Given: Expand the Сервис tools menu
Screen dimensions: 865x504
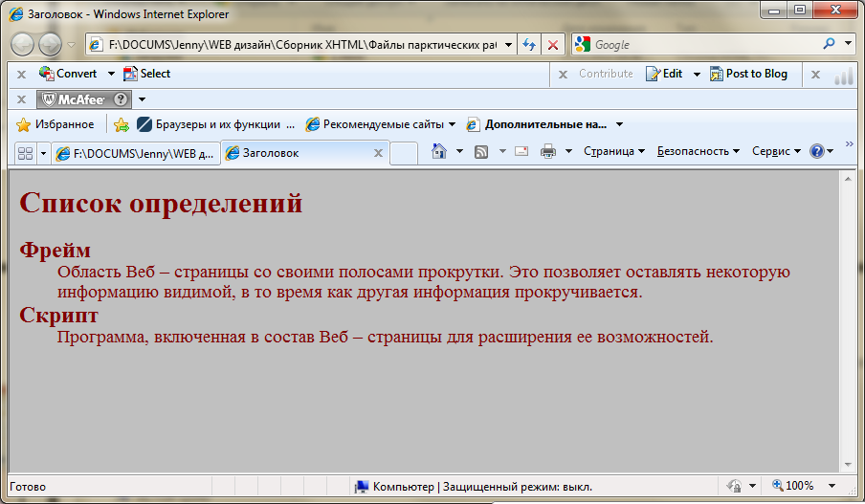Looking at the screenshot, I should (776, 152).
